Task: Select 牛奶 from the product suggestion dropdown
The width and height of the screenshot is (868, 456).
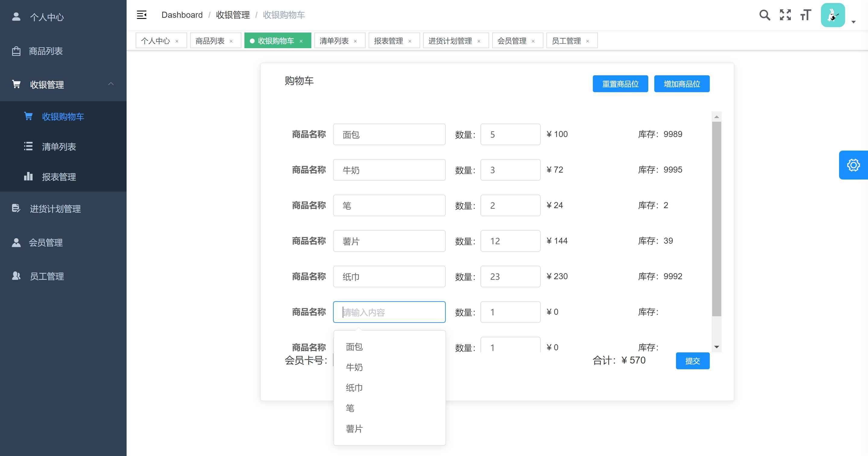Action: coord(354,367)
